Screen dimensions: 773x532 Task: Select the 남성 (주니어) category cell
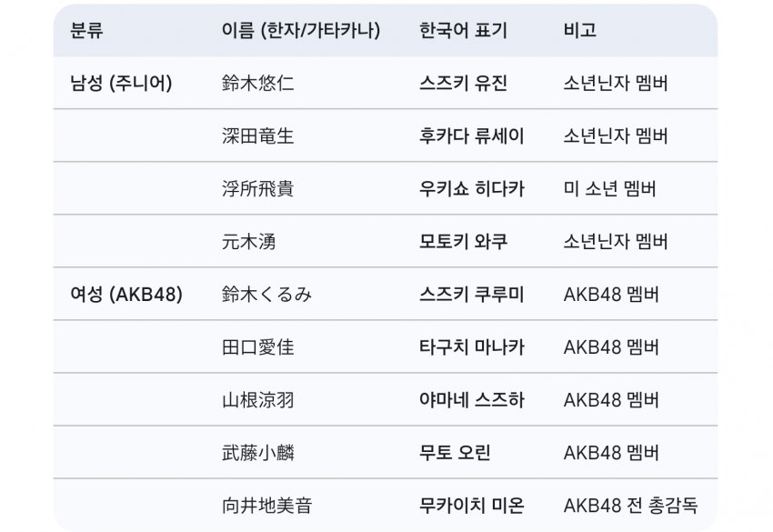pos(121,83)
